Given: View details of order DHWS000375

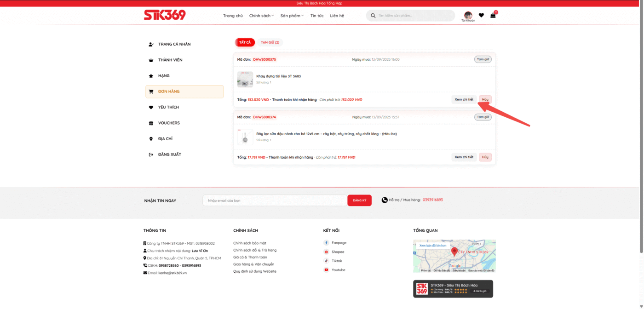Looking at the screenshot, I should (x=464, y=99).
